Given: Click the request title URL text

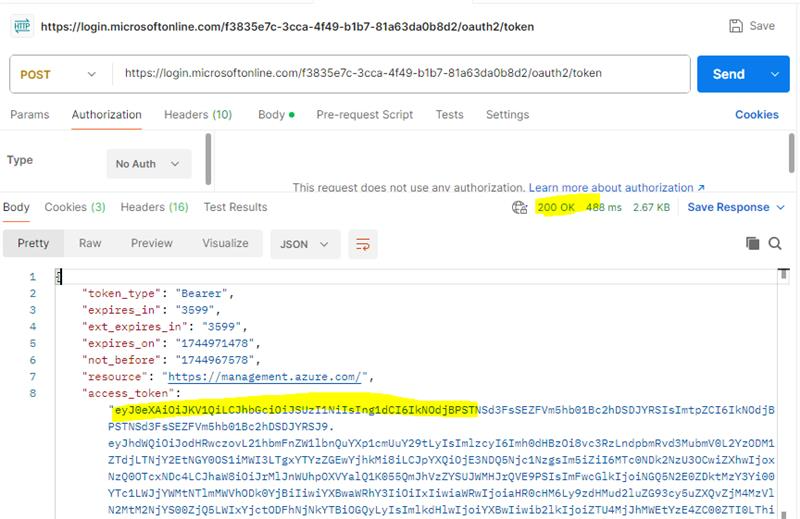Looking at the screenshot, I should pos(287,27).
